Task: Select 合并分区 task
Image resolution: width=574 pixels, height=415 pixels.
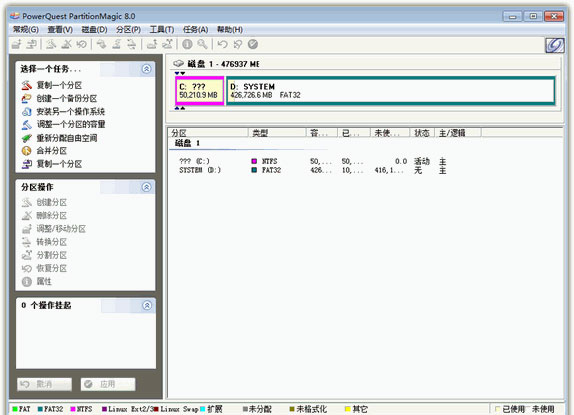Action: [x=44, y=151]
